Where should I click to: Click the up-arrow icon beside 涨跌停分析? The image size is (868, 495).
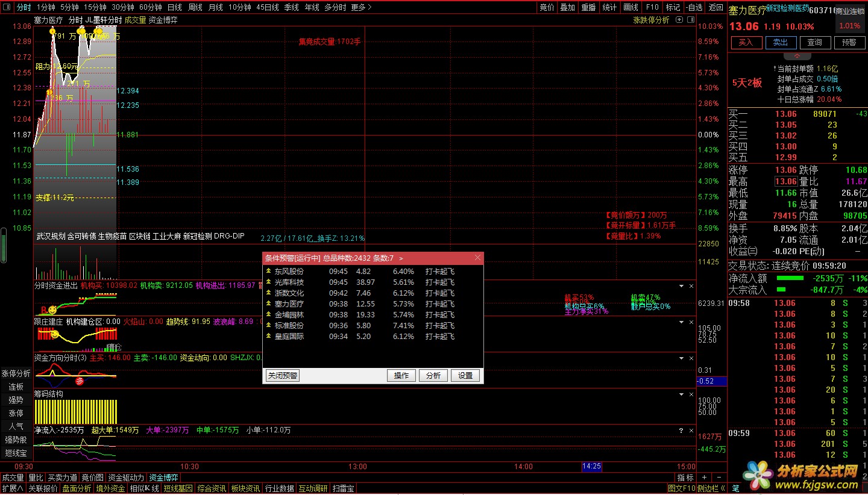[679, 20]
